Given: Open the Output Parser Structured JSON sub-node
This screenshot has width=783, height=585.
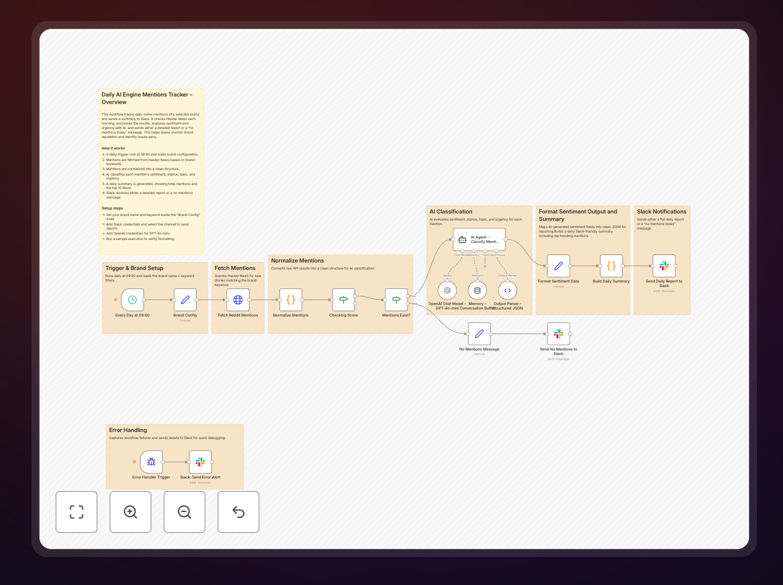Looking at the screenshot, I should (x=507, y=290).
